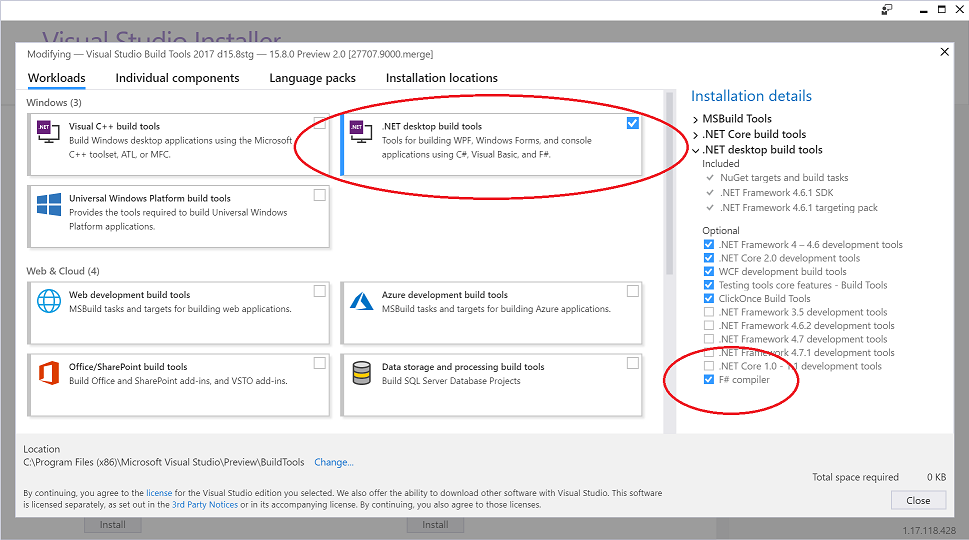Image resolution: width=969 pixels, height=540 pixels.
Task: Switch to the Workloads tab
Action: pos(57,78)
